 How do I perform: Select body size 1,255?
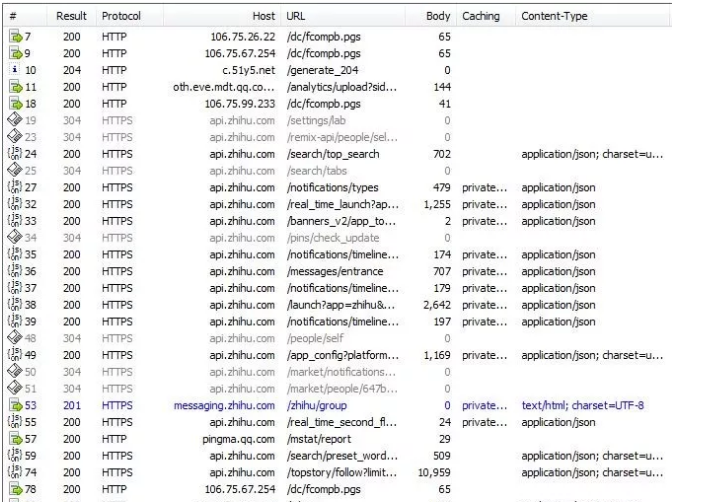point(437,204)
